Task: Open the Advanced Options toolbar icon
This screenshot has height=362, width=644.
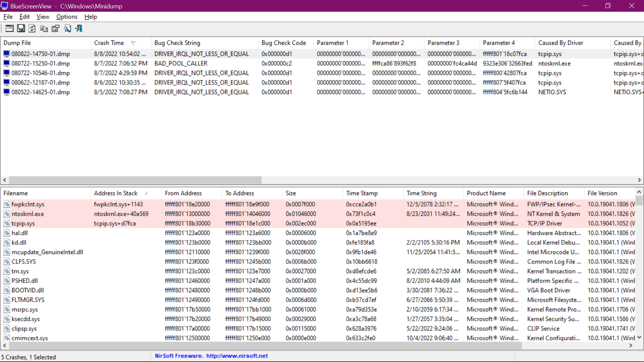Action: pyautogui.click(x=9, y=28)
